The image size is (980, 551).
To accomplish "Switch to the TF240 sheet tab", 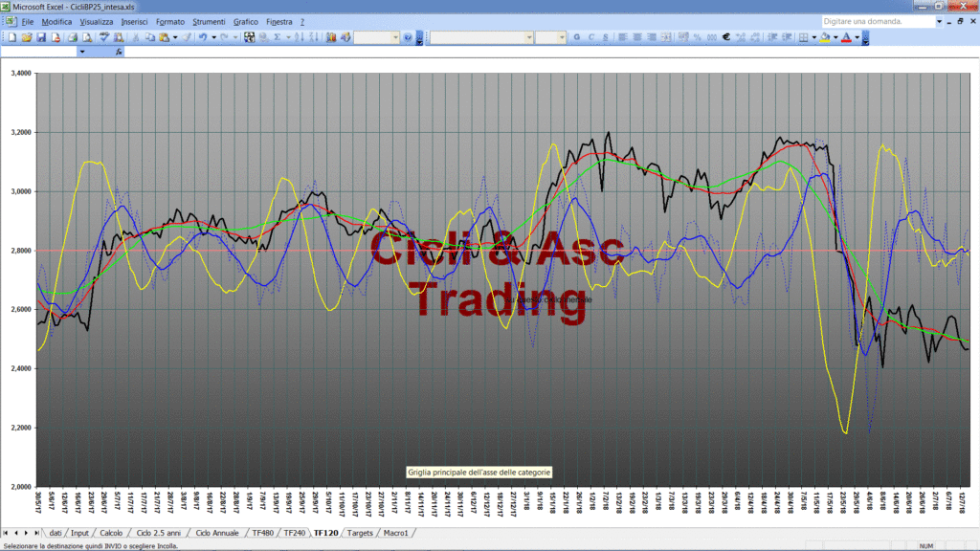I will (295, 533).
